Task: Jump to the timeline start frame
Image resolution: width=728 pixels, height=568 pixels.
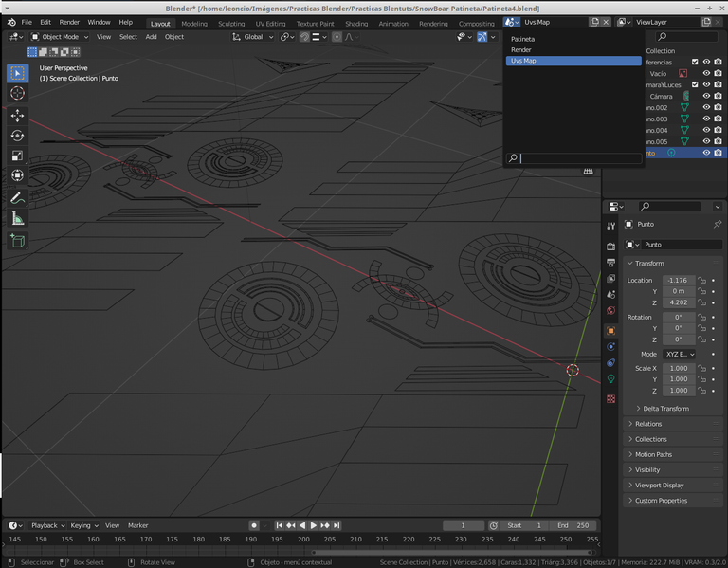Action: pos(279,525)
